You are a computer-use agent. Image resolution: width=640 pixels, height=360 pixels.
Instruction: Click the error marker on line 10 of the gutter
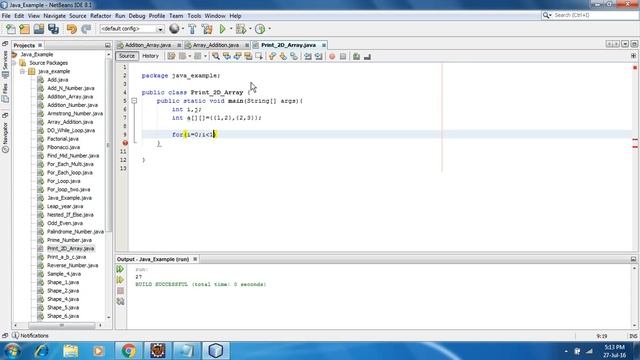click(x=125, y=143)
